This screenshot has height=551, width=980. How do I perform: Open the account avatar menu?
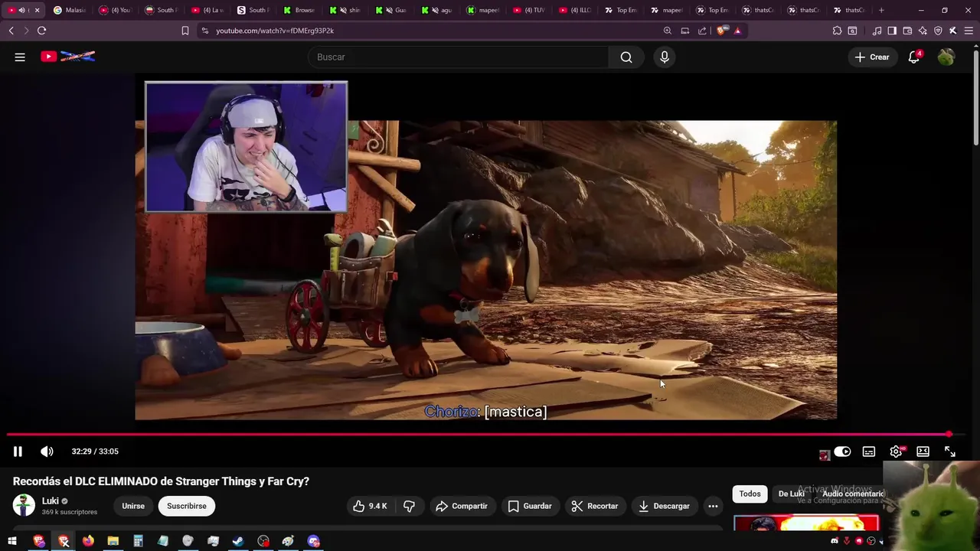click(946, 57)
